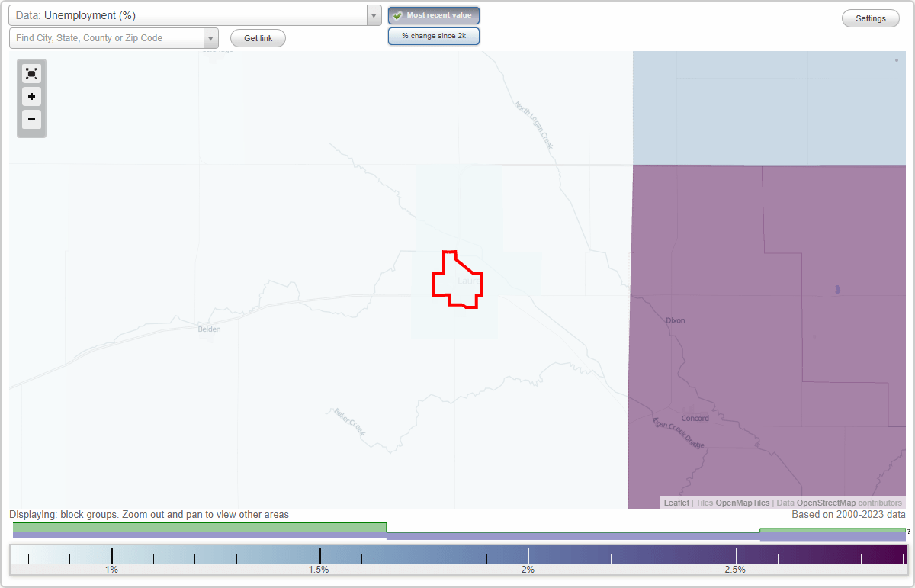Select the green legend color band
The image size is (915, 588).
pos(198,527)
